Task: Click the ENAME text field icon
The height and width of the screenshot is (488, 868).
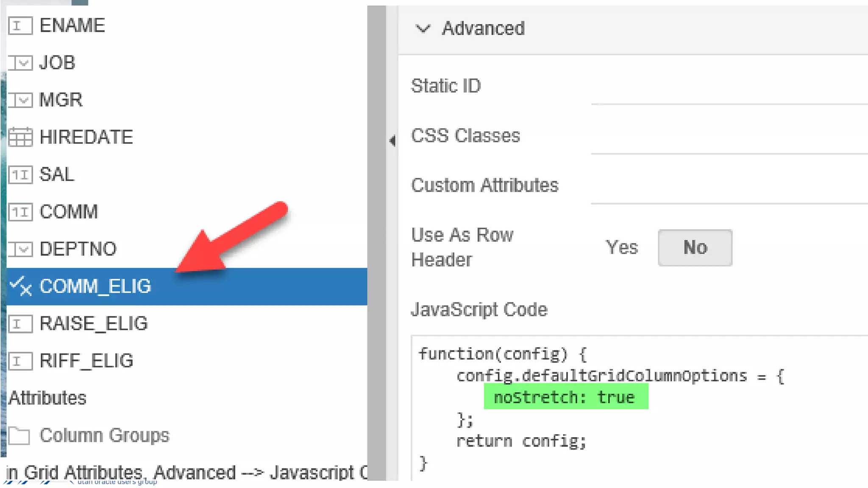Action: (20, 26)
